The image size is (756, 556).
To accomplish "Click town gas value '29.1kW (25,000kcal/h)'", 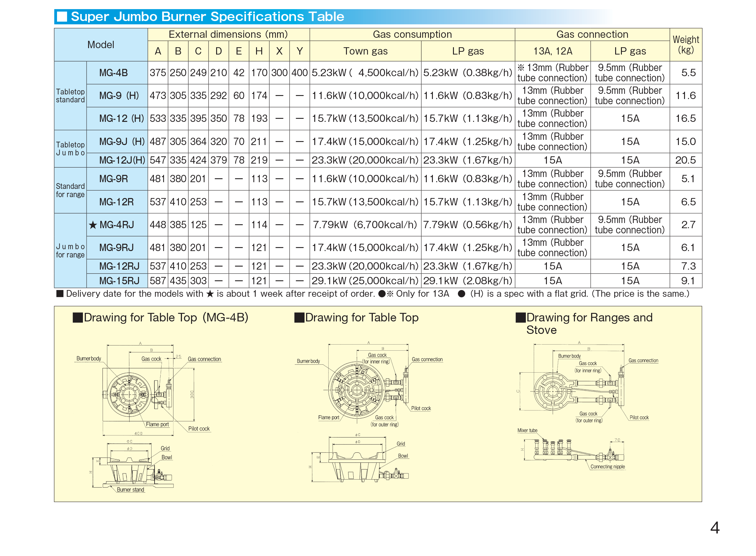I will [365, 281].
